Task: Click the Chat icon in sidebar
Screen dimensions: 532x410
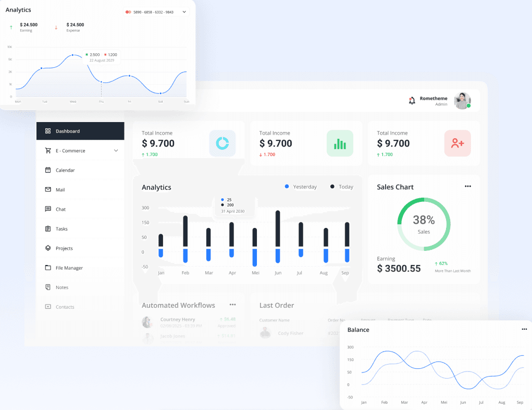Action: tap(48, 209)
